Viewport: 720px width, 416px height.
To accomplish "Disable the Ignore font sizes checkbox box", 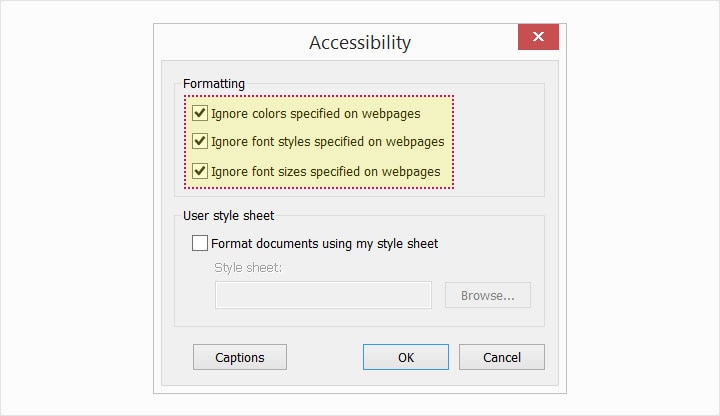I will 200,171.
